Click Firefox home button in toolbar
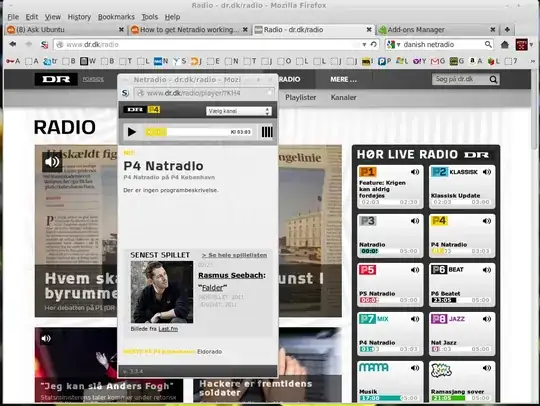 pyautogui.click(x=505, y=44)
